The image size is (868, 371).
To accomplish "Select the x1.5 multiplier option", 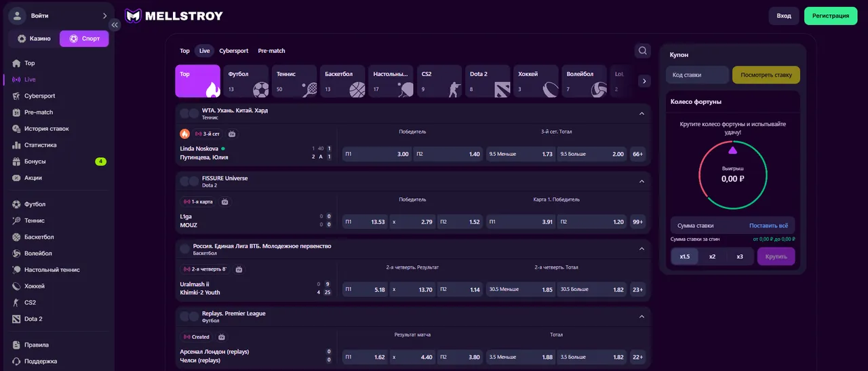I will click(x=684, y=256).
